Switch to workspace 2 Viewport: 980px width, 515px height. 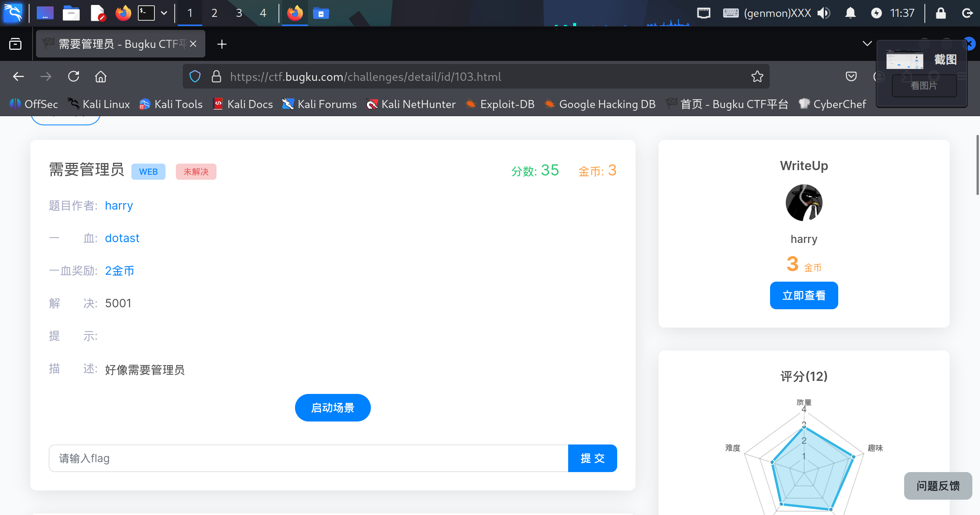214,13
